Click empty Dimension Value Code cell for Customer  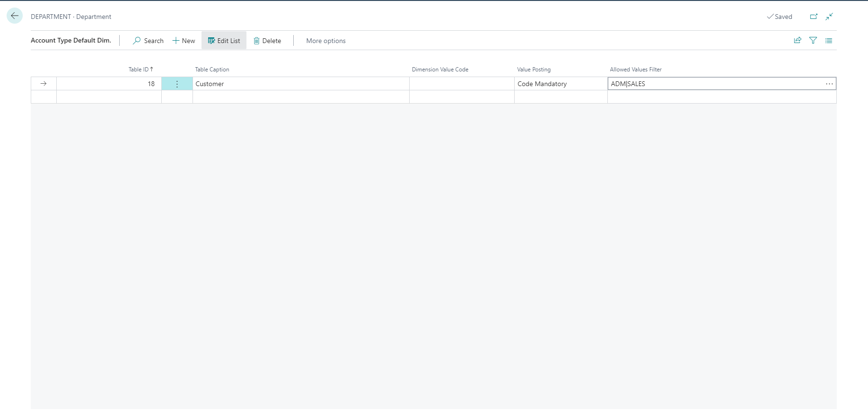pos(462,84)
